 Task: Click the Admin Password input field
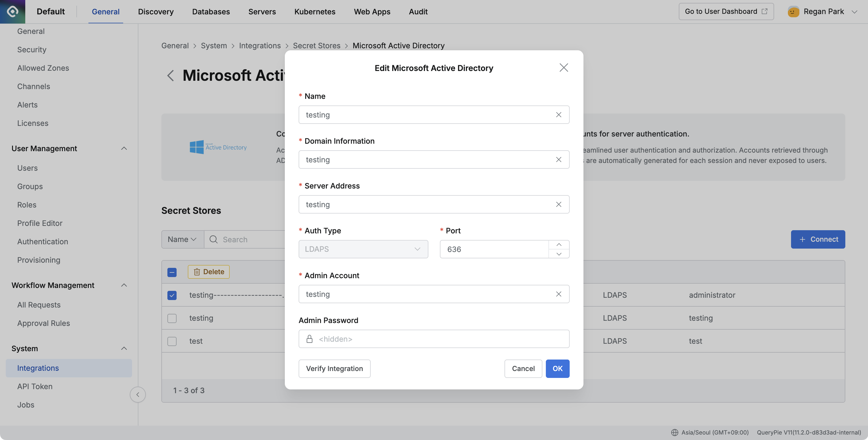438,339
